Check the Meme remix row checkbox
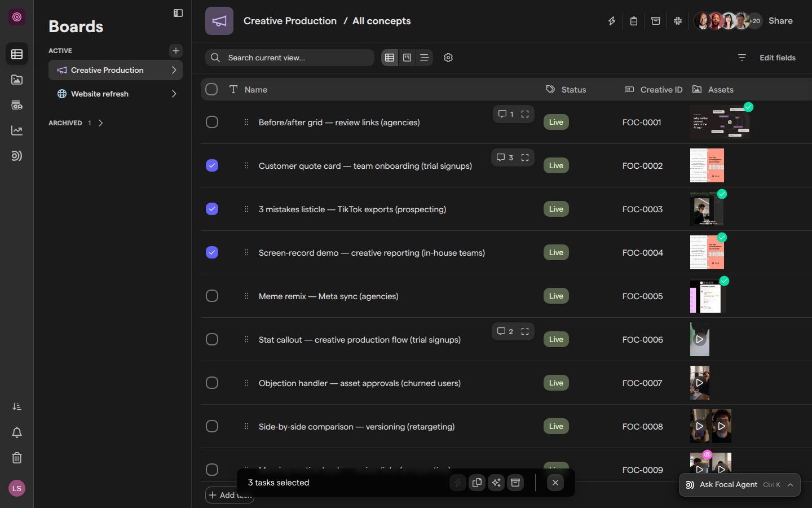812x508 pixels. point(212,296)
